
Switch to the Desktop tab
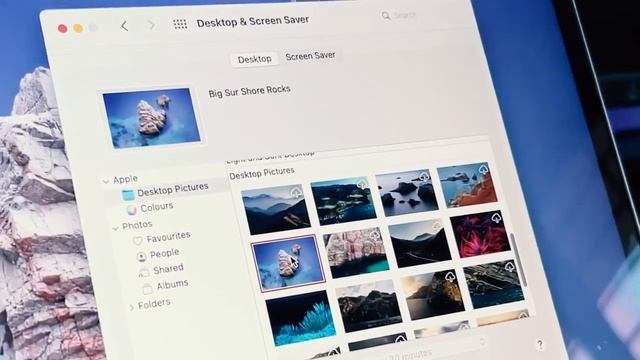(255, 59)
